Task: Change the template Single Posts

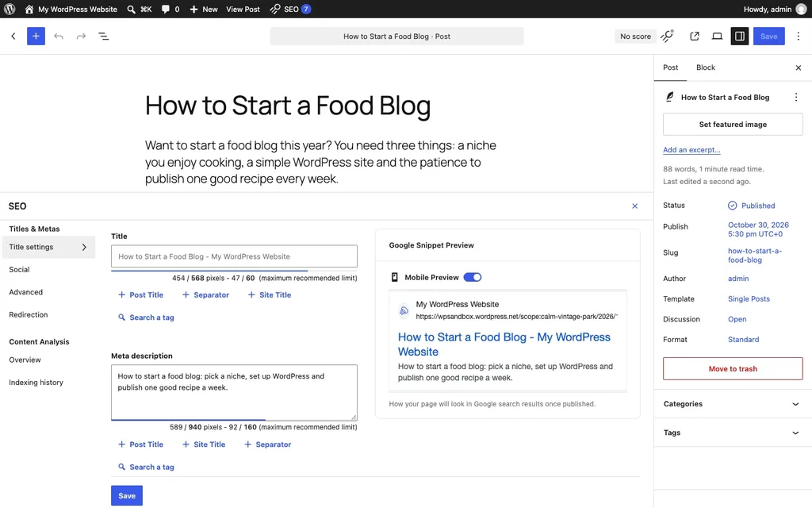Action: point(749,298)
